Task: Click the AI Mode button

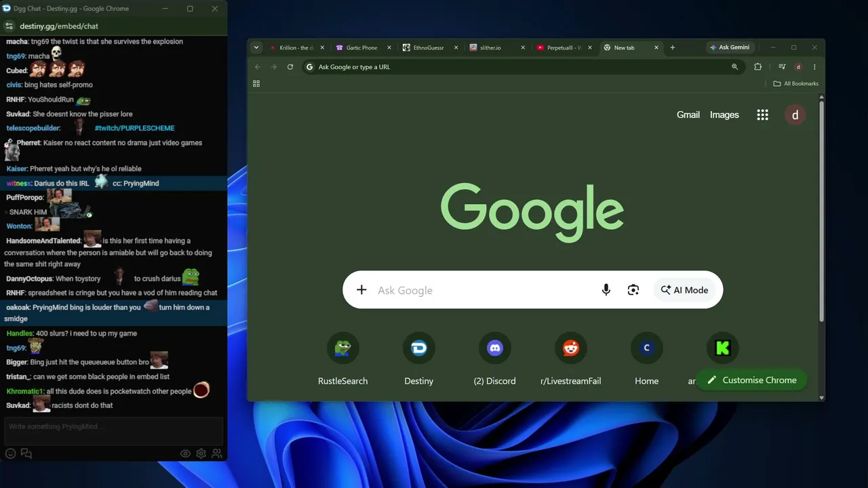Action: tap(684, 290)
